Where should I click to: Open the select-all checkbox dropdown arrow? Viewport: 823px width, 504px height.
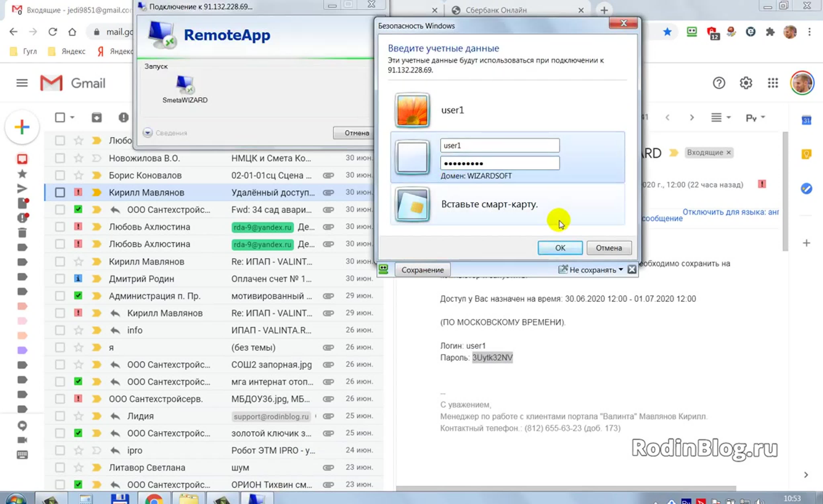click(x=72, y=118)
